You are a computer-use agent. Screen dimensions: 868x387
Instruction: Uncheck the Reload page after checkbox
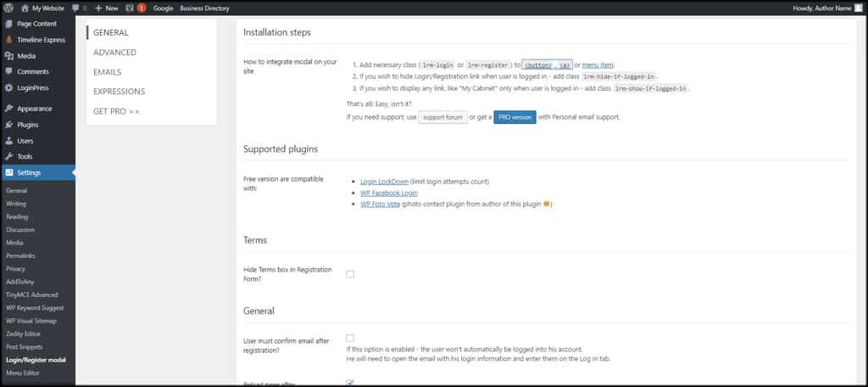[350, 383]
